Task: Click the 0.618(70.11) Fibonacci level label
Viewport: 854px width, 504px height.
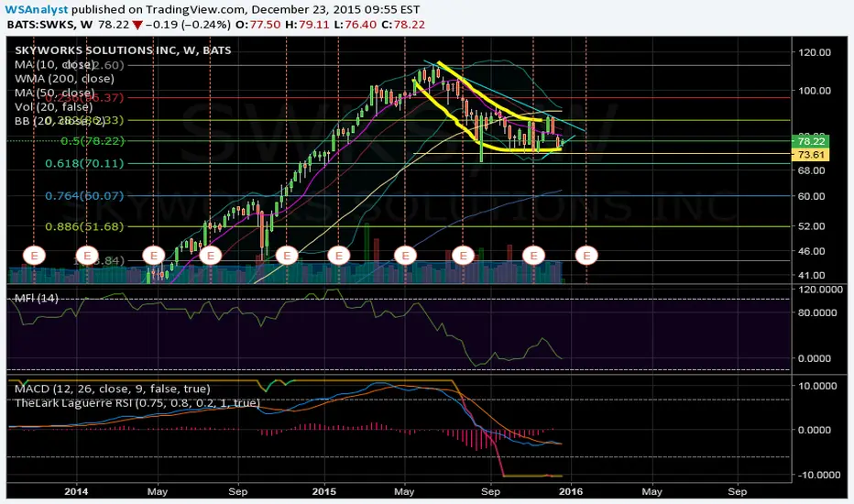Action: (x=84, y=163)
